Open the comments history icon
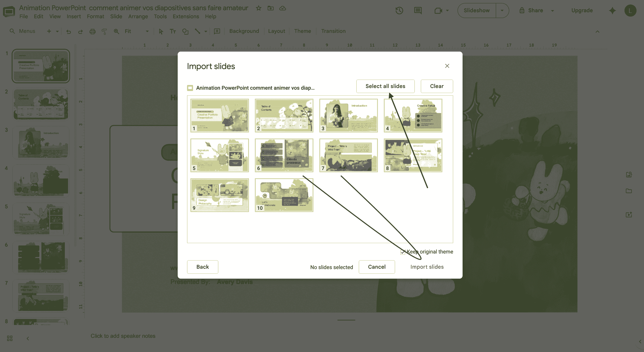 click(x=418, y=11)
